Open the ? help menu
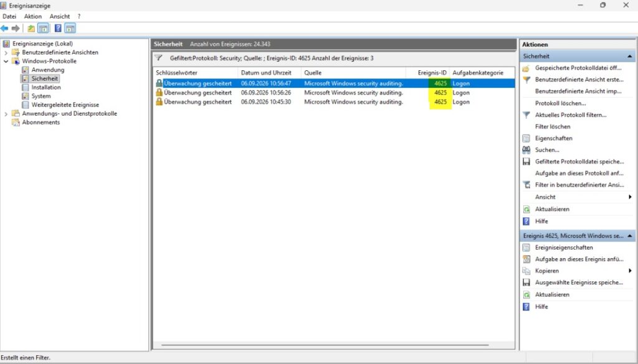The width and height of the screenshot is (638, 364). tap(79, 16)
